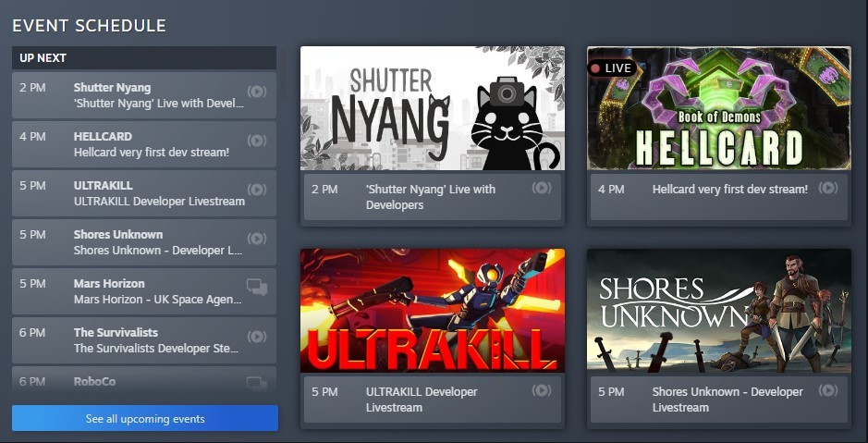
Task: Click broadcast icon in Shutter Nyang list row
Action: click(x=257, y=92)
